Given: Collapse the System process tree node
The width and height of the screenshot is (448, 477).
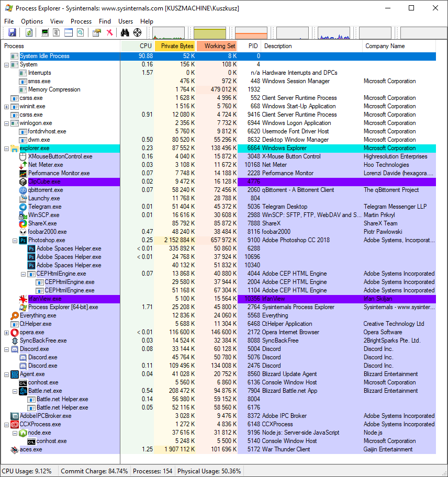Looking at the screenshot, I should click(x=6, y=65).
